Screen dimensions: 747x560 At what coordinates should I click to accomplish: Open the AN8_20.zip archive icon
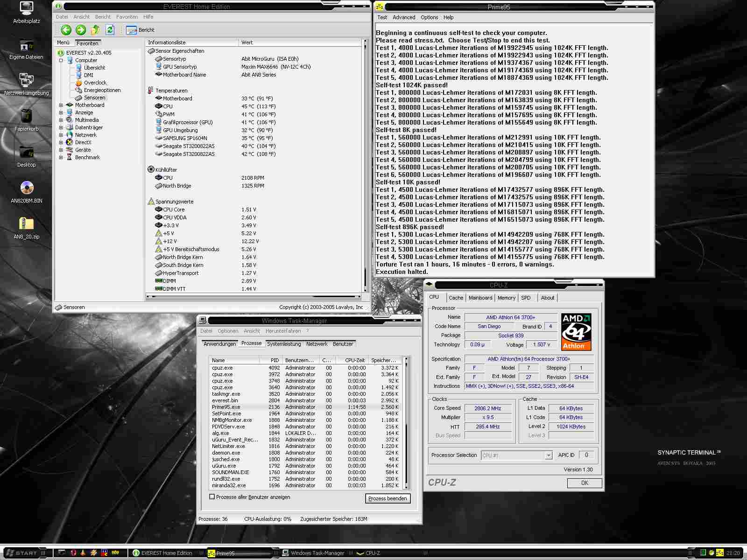[27, 228]
